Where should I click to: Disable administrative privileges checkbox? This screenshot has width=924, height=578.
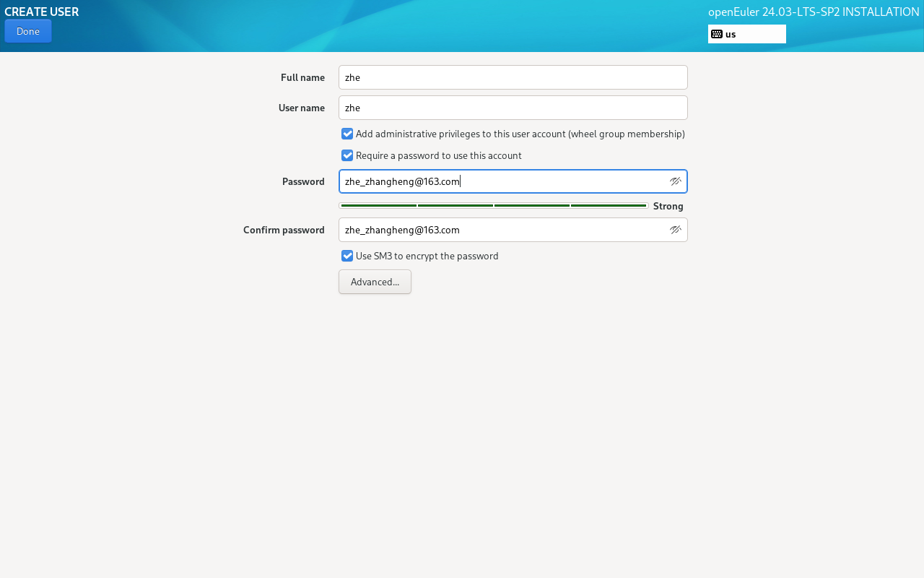pos(347,134)
